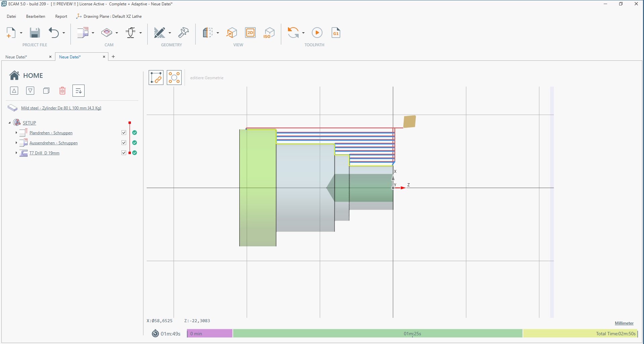Open the undo dropdown arrow
Screen dimensions: 644x344
tap(64, 33)
